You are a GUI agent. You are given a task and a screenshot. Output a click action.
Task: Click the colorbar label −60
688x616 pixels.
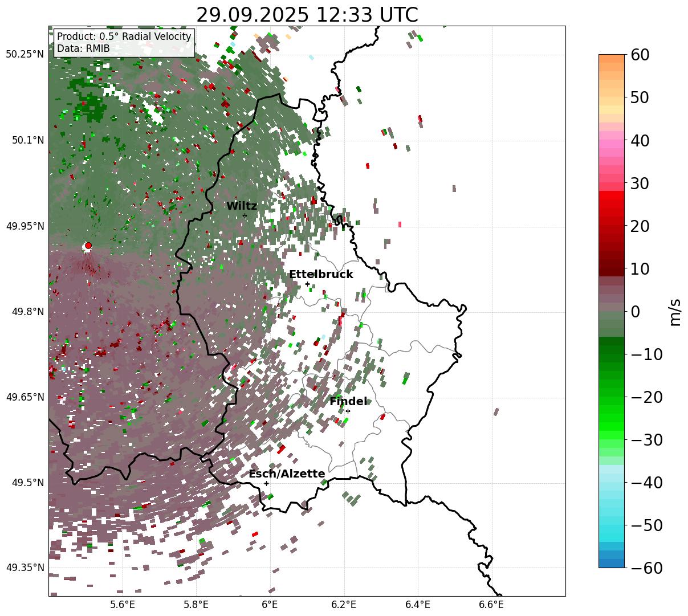pyautogui.click(x=646, y=568)
